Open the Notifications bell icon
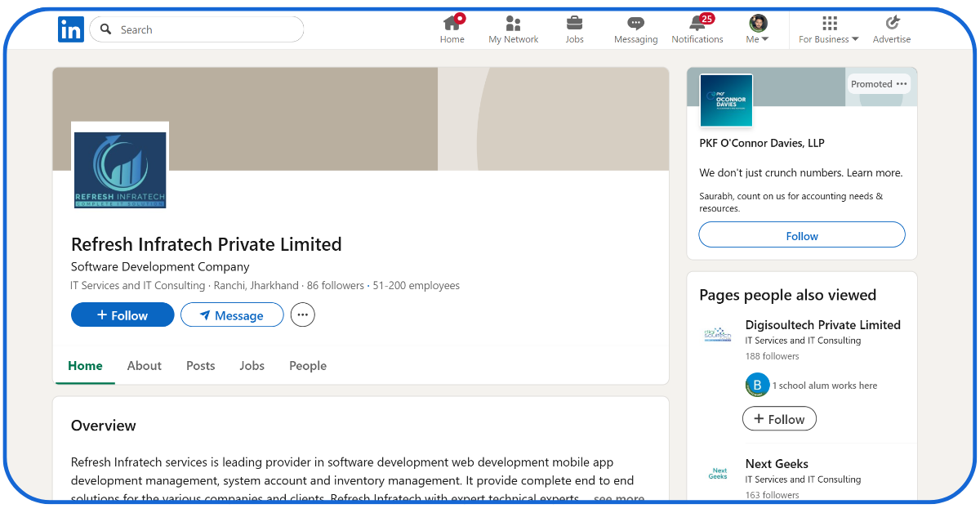 coord(697,23)
